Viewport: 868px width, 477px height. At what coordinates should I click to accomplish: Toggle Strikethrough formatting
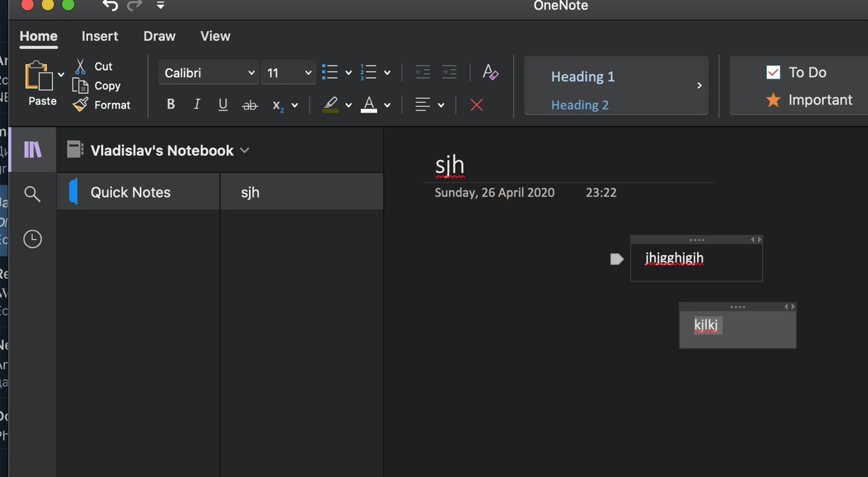[x=250, y=105]
